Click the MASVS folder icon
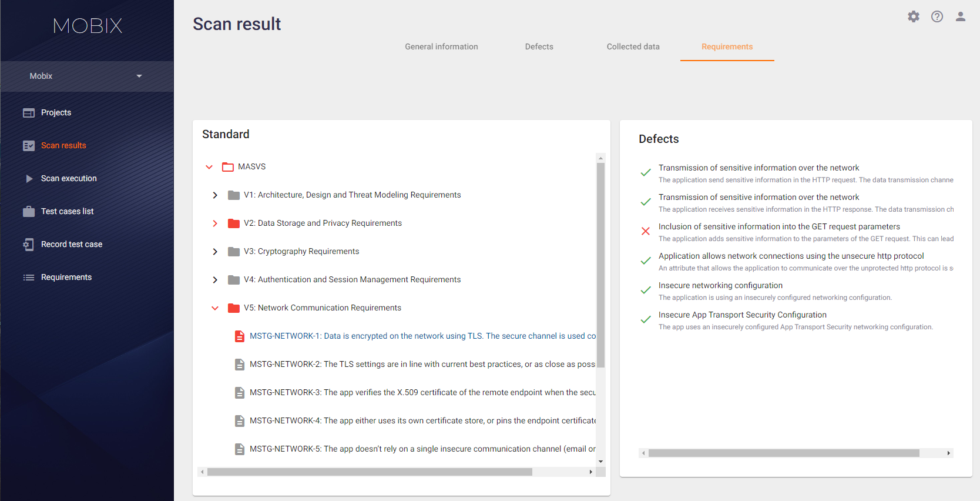Screen dimensions: 980x501 point(228,167)
